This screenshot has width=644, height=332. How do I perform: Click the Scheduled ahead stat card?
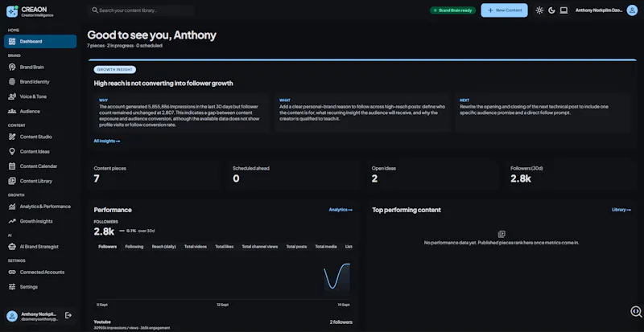pyautogui.click(x=292, y=174)
